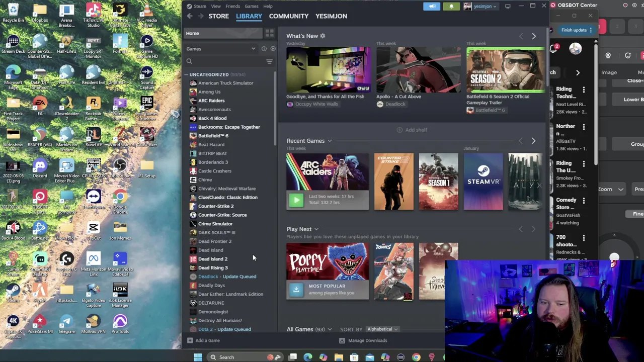
Task: Click the ready-to-play icon in library filter
Action: [x=273, y=49]
